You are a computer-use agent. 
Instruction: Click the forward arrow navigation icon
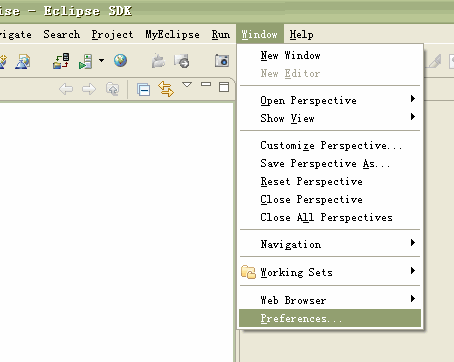(89, 89)
